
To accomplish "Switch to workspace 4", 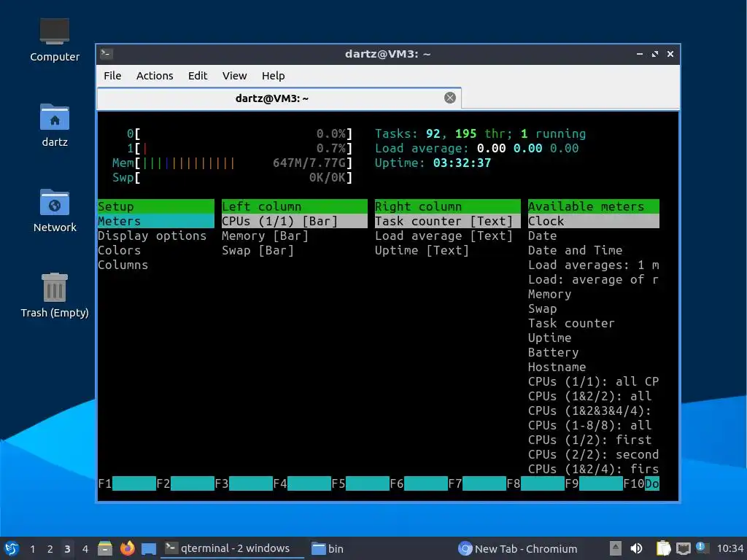I will [85, 549].
